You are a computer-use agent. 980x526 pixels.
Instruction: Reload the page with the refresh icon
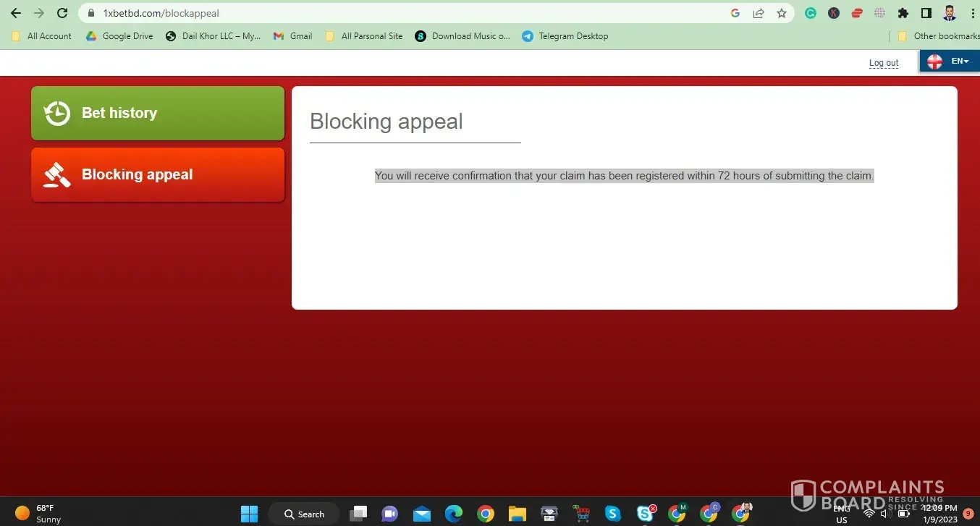tap(62, 13)
